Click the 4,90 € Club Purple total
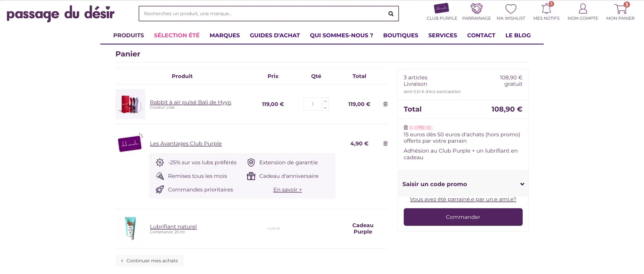 [359, 144]
